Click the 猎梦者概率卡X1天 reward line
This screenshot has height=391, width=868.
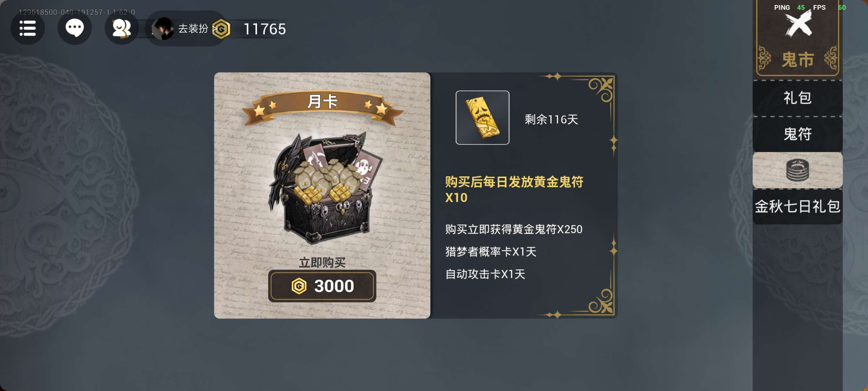click(491, 252)
